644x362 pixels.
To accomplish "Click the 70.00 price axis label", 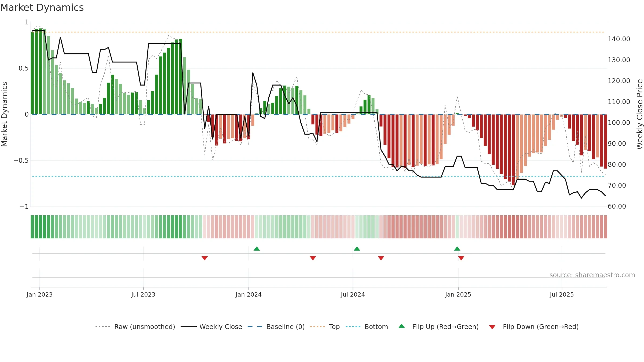I will tap(617, 186).
